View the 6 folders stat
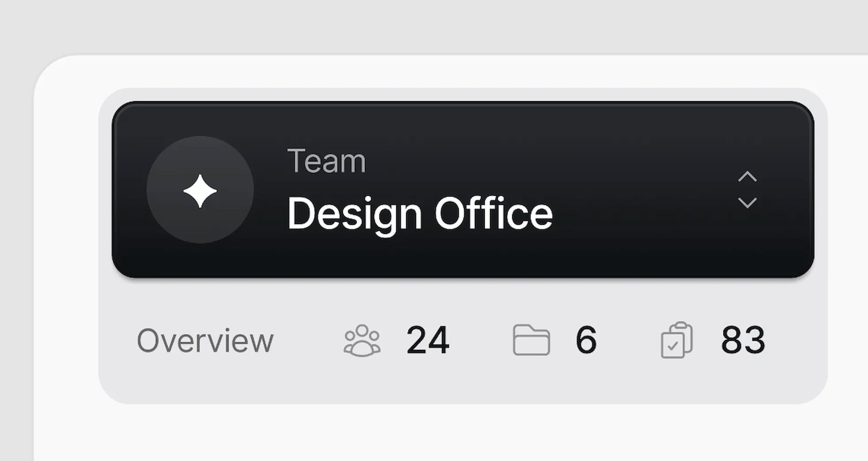868x461 pixels. click(x=555, y=340)
